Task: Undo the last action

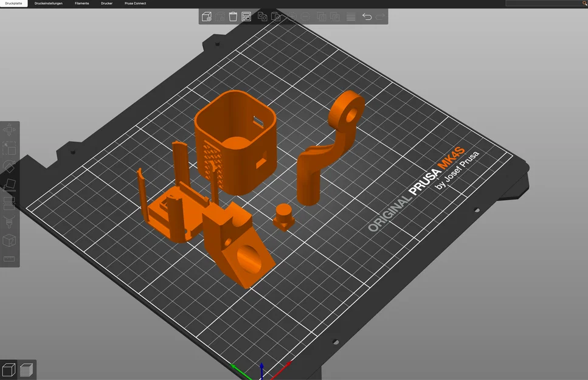Action: [367, 17]
